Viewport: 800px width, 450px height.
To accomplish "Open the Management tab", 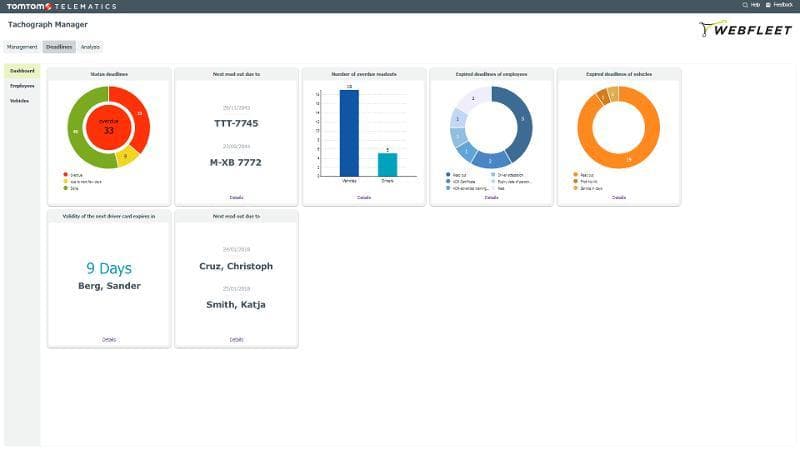I will point(22,47).
